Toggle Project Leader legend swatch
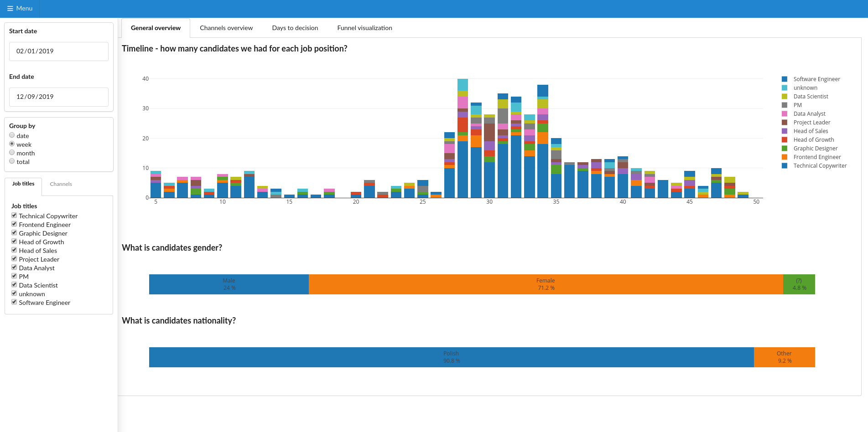The width and height of the screenshot is (868, 432). [785, 122]
